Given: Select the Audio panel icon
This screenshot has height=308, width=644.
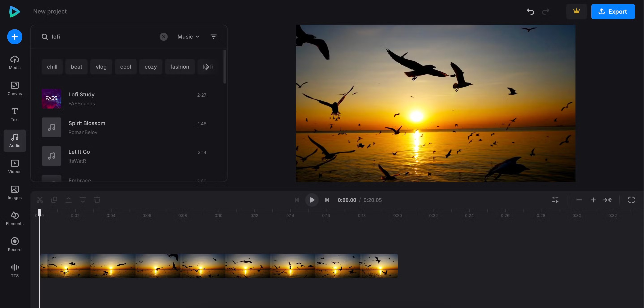Looking at the screenshot, I should click(x=14, y=141).
